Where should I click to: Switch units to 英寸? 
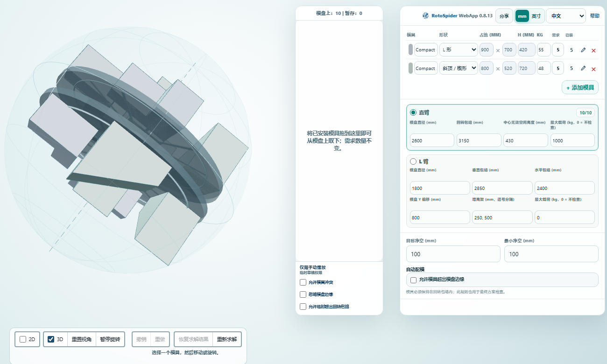[536, 16]
